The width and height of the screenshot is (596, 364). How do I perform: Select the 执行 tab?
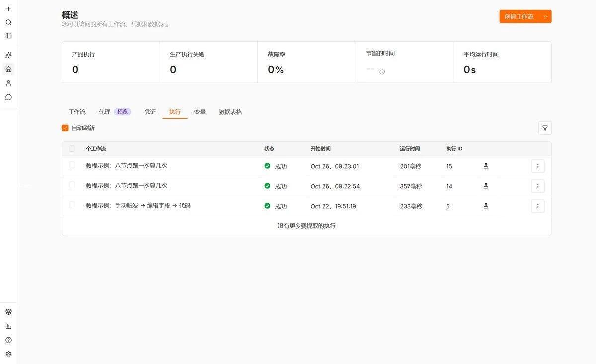[175, 112]
